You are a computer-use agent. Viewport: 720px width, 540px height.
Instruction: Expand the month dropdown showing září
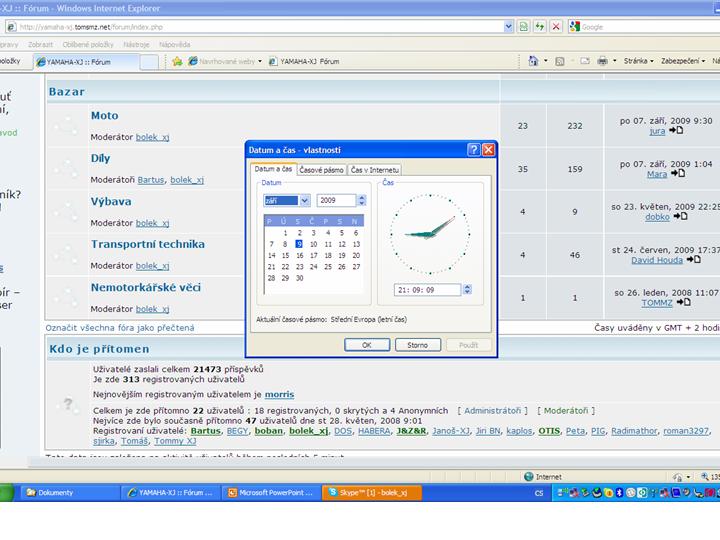tap(304, 201)
